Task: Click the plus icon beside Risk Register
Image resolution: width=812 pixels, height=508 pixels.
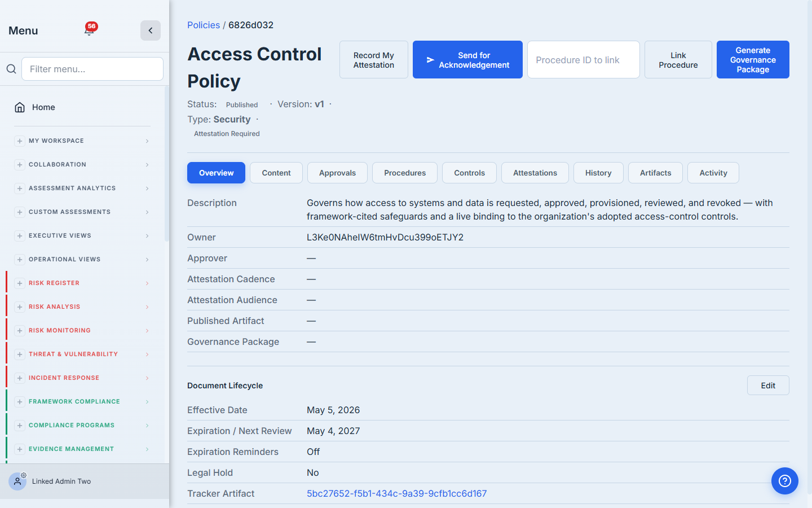Action: 20,283
